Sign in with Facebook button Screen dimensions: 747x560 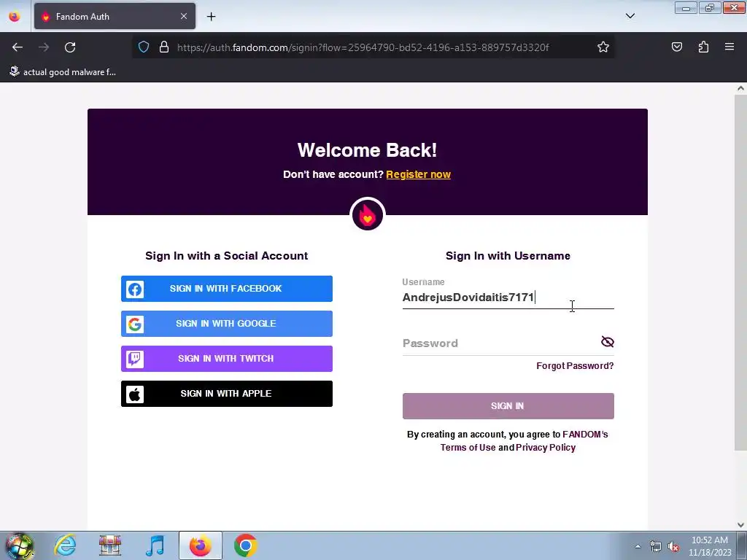pos(227,289)
